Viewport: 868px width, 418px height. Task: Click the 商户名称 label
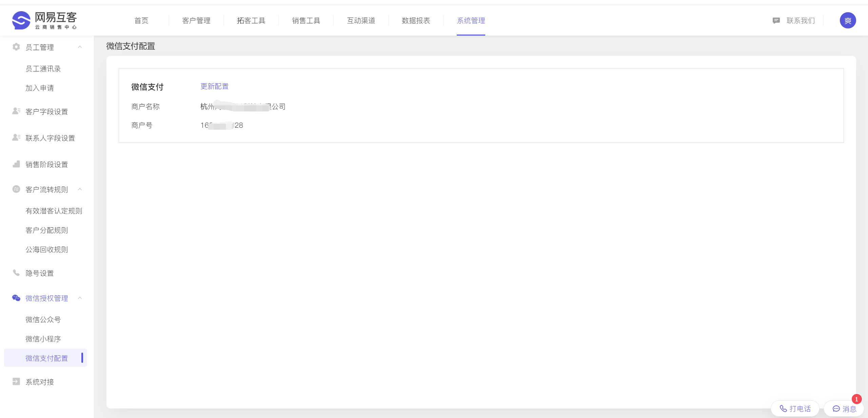[x=145, y=107]
